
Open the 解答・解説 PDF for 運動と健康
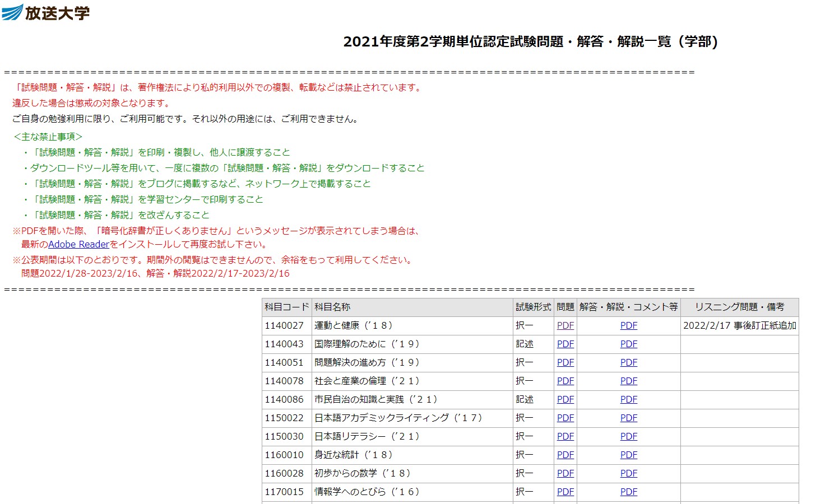tap(628, 325)
